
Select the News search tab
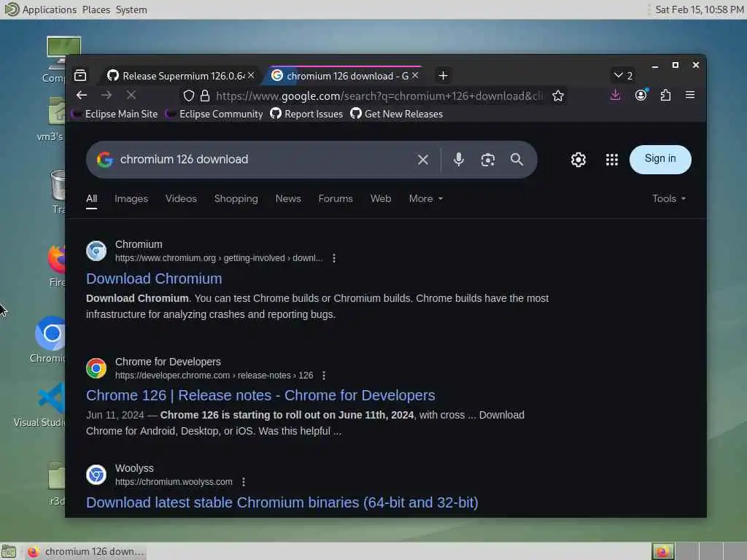tap(287, 198)
